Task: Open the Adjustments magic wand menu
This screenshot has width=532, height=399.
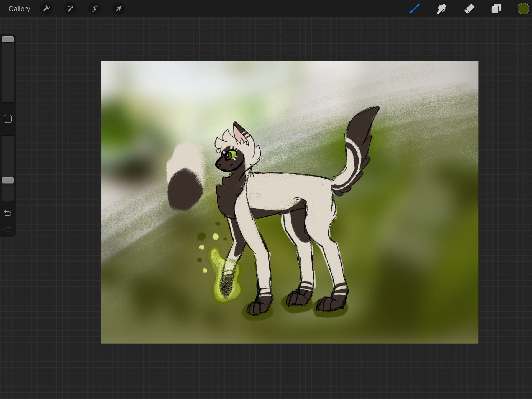Action: tap(70, 9)
